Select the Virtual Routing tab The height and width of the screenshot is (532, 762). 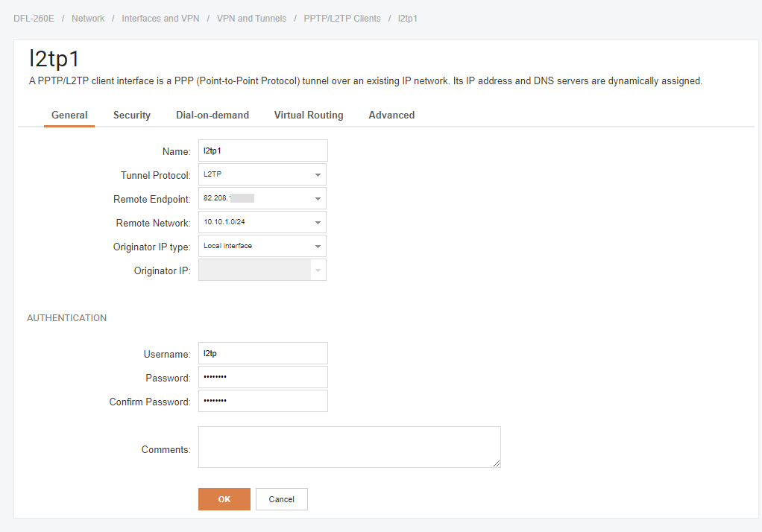point(309,115)
